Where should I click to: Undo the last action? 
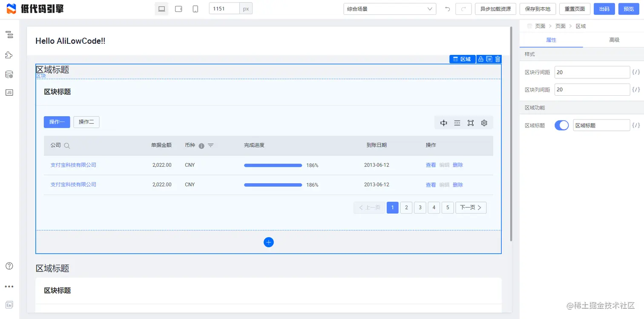pos(447,9)
